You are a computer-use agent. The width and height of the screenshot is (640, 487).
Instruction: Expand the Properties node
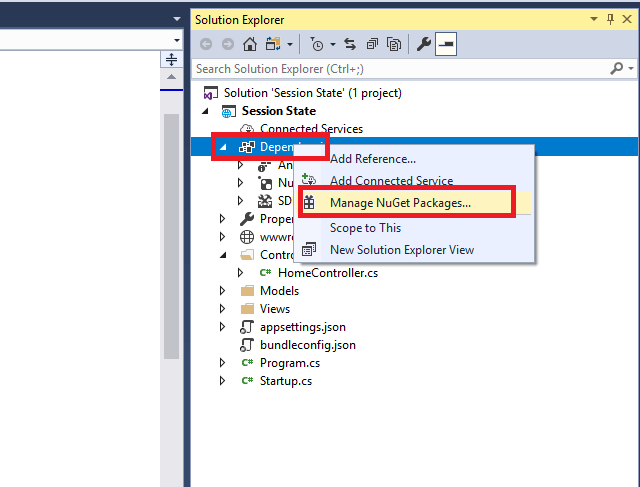click(x=222, y=219)
